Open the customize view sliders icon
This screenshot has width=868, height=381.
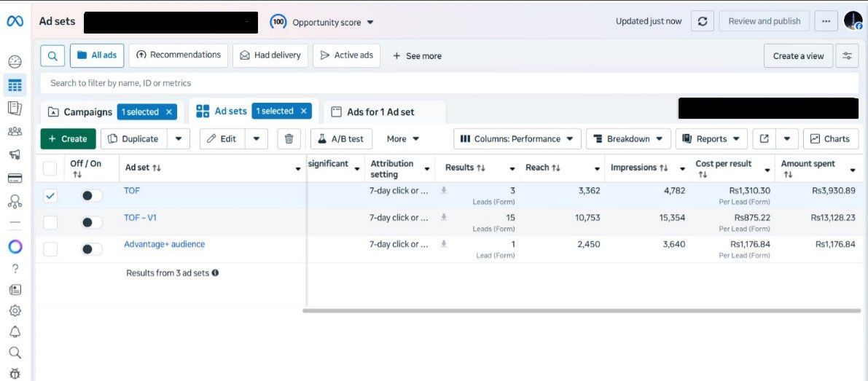(x=847, y=55)
